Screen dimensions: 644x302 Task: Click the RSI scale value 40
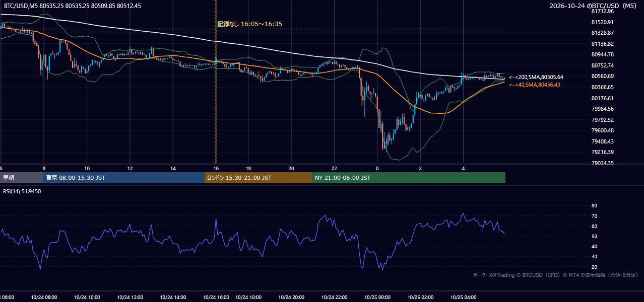[594, 246]
